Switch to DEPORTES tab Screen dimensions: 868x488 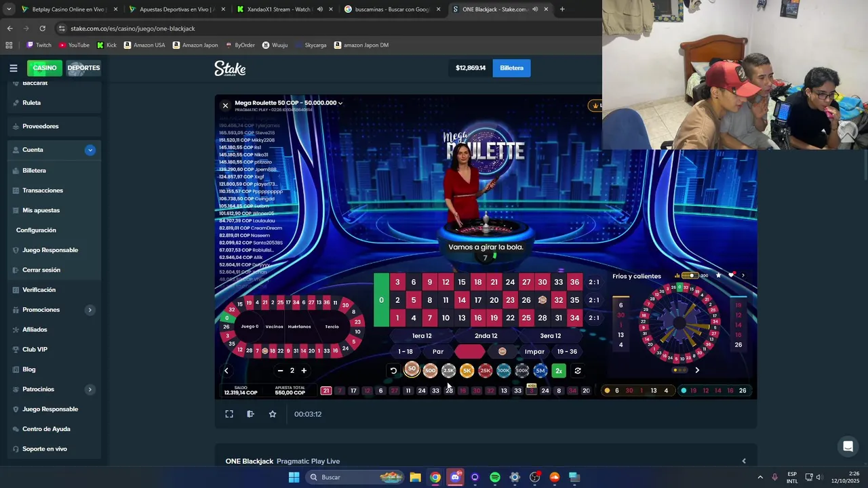coord(83,68)
